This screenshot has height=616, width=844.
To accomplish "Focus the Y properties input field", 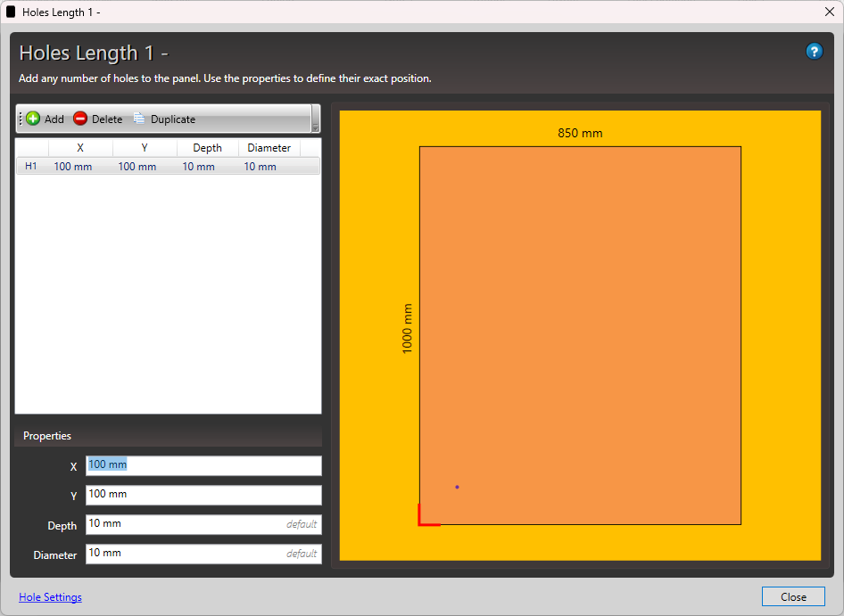I will [x=203, y=495].
